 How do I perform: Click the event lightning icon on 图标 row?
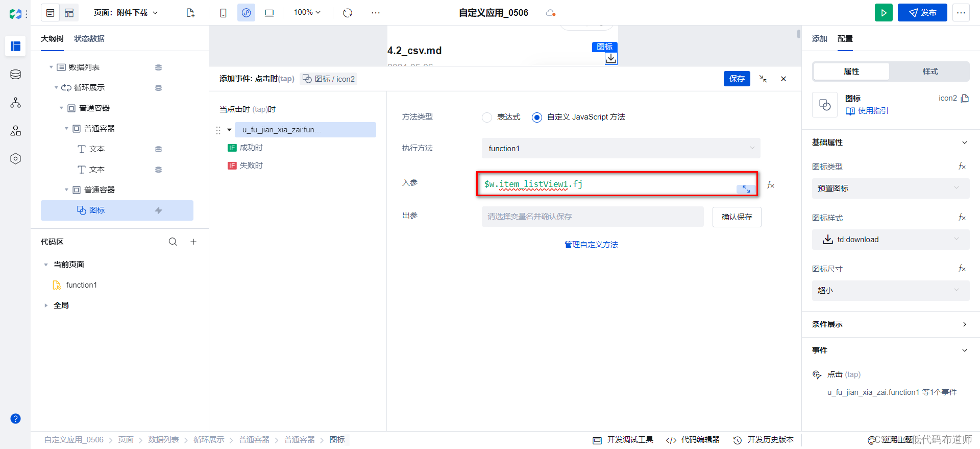pyautogui.click(x=158, y=210)
